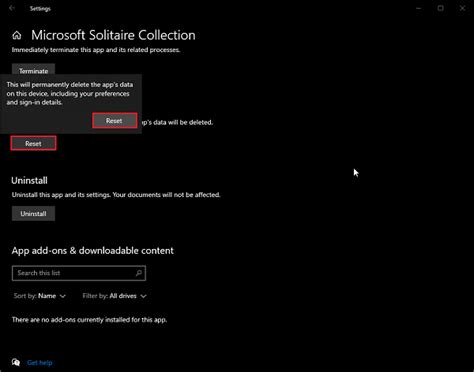Image resolution: width=474 pixels, height=372 pixels.
Task: Open the Sort by Name dropdown
Action: pyautogui.click(x=40, y=296)
